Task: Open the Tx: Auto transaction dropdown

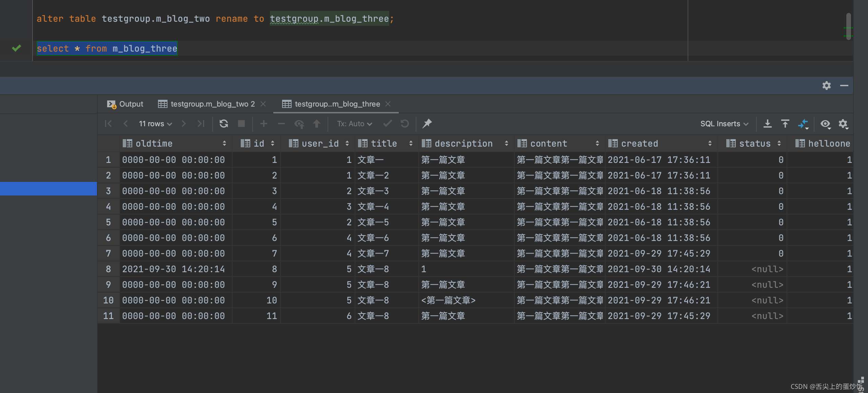Action: 354,124
